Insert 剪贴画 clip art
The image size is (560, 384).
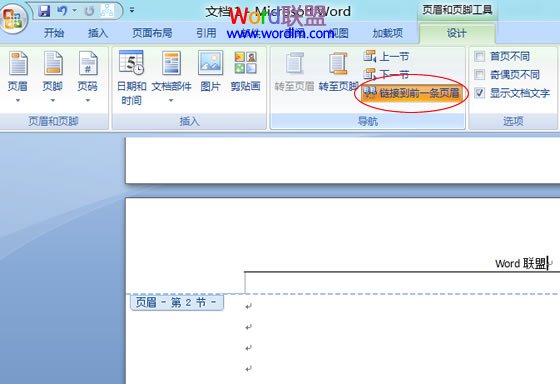point(245,71)
